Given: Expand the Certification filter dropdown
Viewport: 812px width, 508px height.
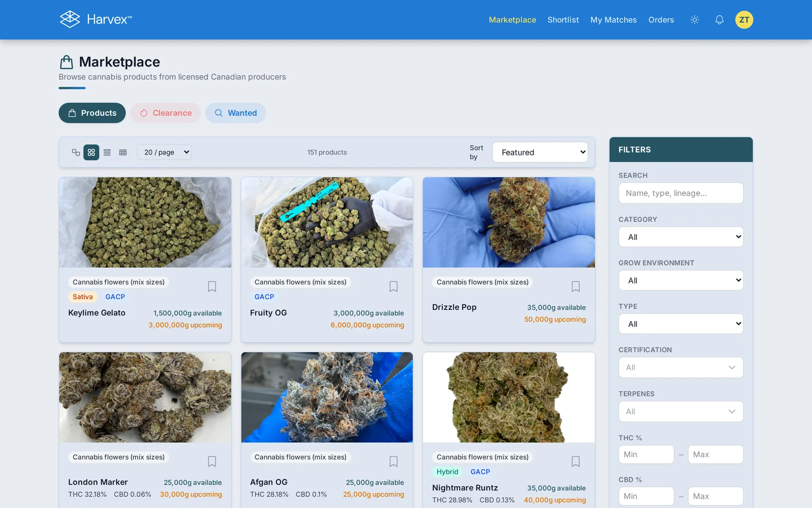Looking at the screenshot, I should click(x=681, y=367).
